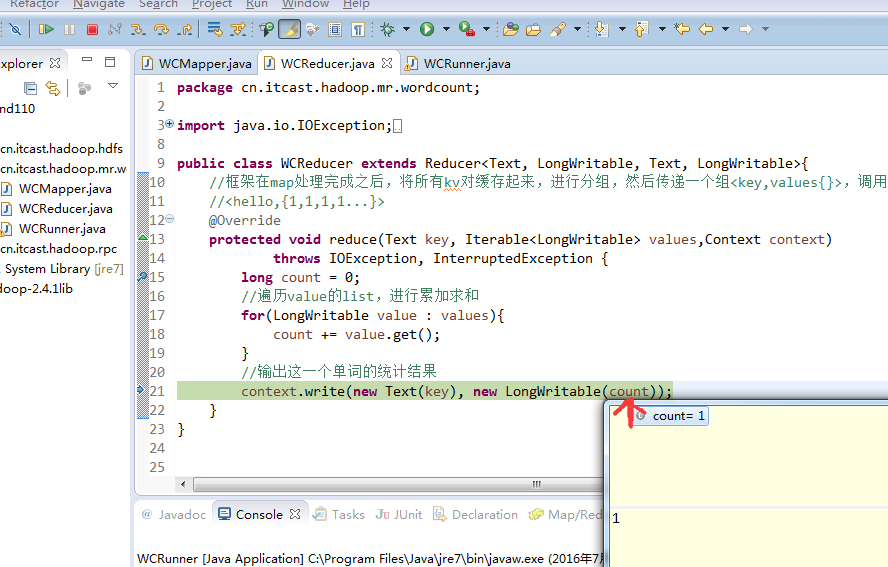Expand folded imports on line 3

pyautogui.click(x=169, y=123)
